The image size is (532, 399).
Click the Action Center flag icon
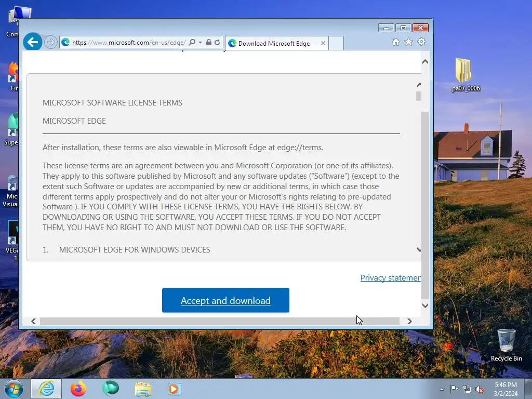pyautogui.click(x=454, y=389)
